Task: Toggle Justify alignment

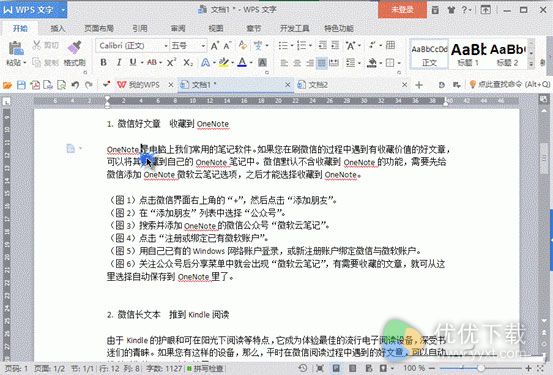Action: point(322,63)
